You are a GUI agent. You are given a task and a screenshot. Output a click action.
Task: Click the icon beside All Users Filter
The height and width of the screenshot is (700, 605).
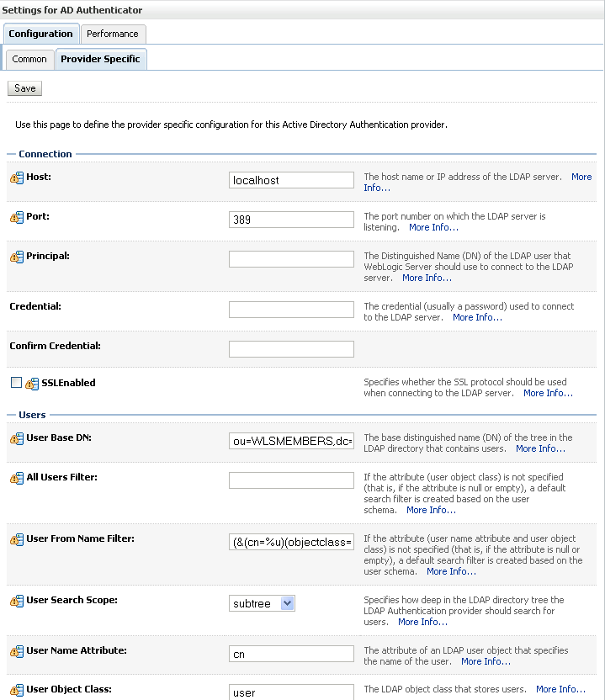[x=17, y=478]
